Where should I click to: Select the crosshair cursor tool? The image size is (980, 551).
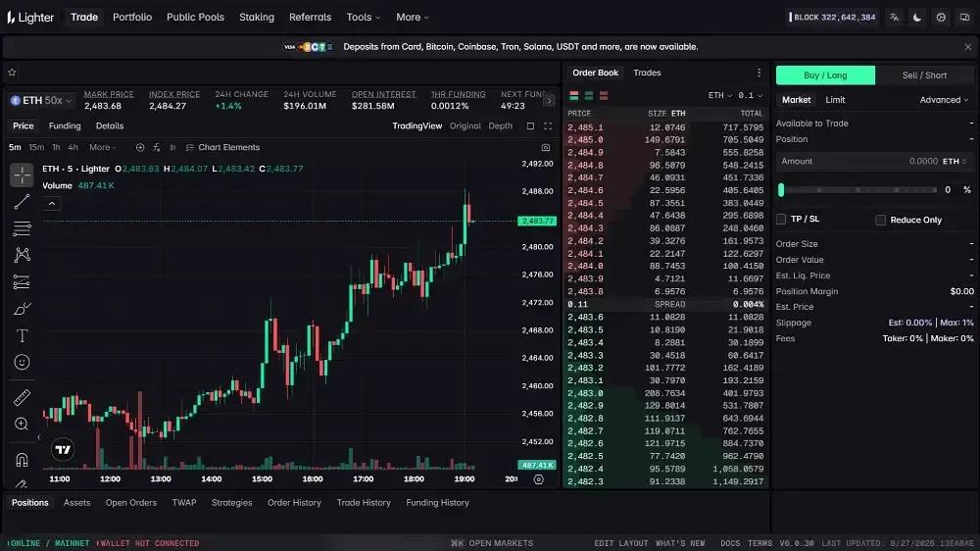[22, 175]
